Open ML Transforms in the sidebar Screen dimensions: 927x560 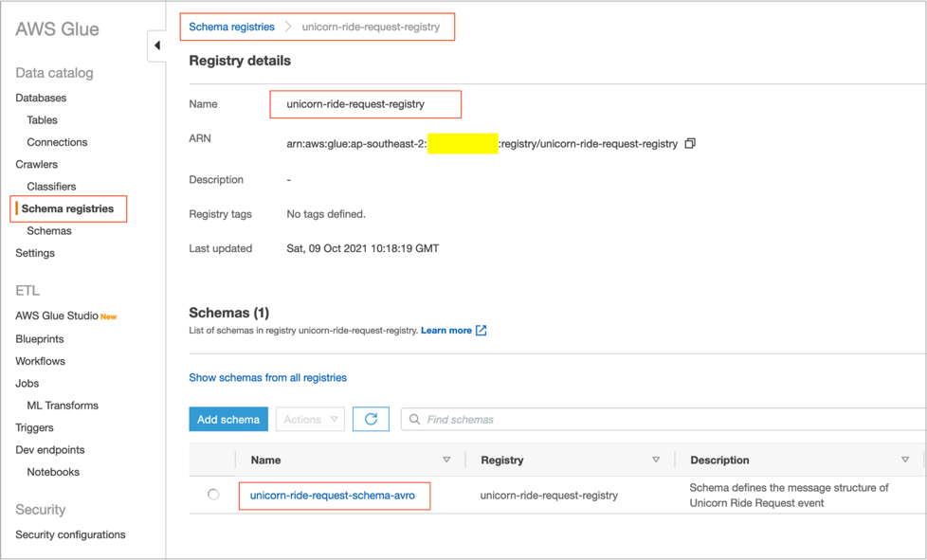tap(63, 406)
